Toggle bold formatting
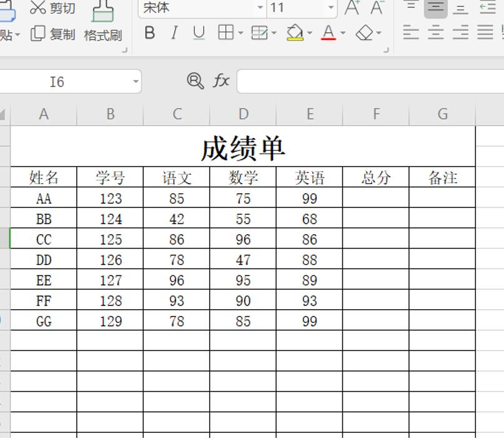The height and width of the screenshot is (441, 504). click(x=149, y=33)
